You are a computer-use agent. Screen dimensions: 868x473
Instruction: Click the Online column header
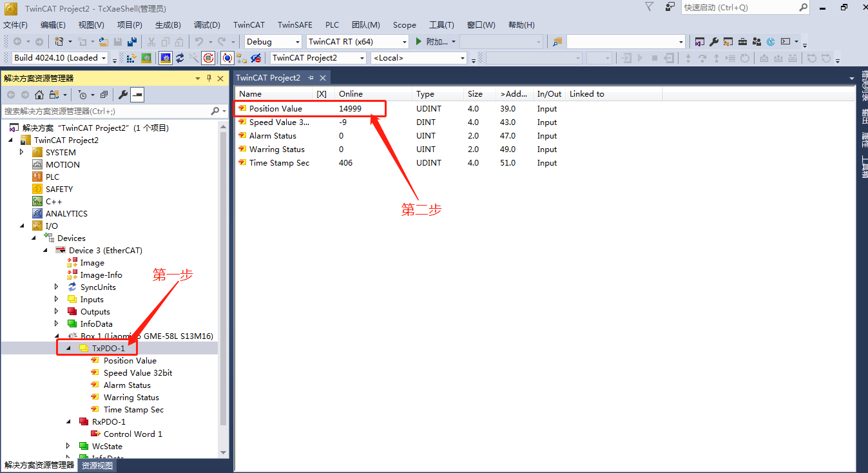[x=374, y=94]
